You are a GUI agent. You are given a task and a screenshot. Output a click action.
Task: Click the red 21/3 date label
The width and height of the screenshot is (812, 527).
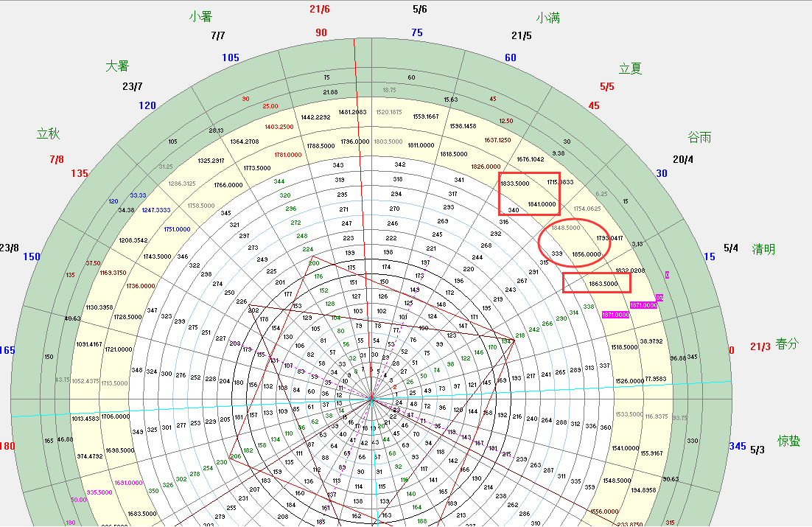760,346
